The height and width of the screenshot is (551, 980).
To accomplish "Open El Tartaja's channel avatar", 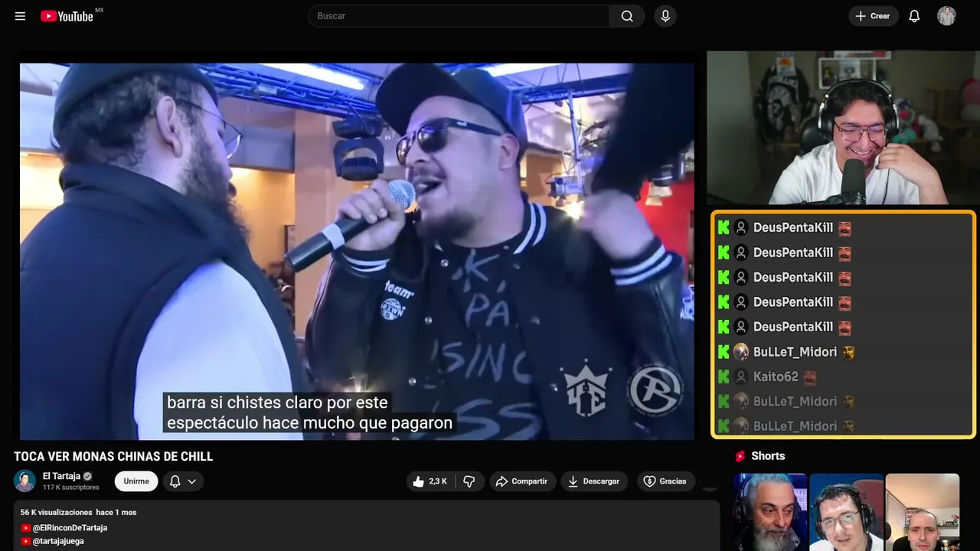I will pos(24,481).
